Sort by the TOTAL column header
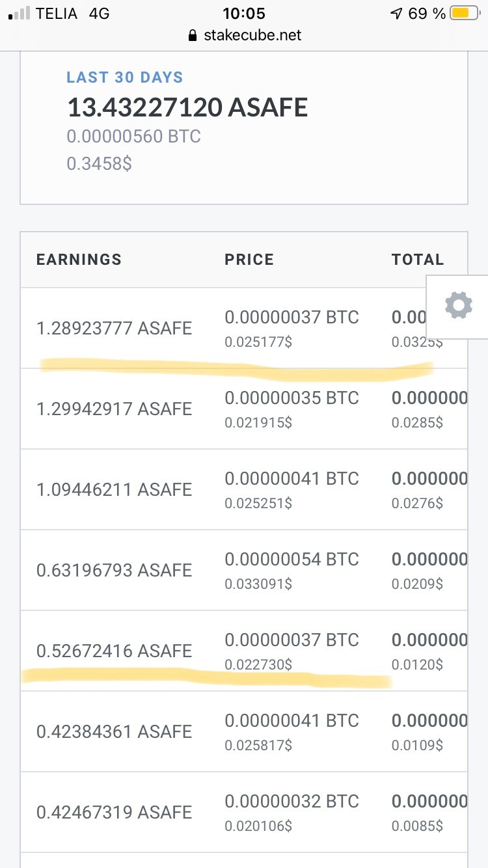Screen dimensions: 488x868 tap(418, 260)
